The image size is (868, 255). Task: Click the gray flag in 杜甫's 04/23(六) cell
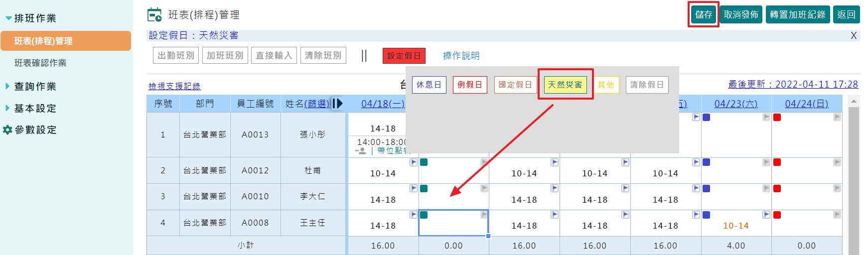[x=766, y=162]
